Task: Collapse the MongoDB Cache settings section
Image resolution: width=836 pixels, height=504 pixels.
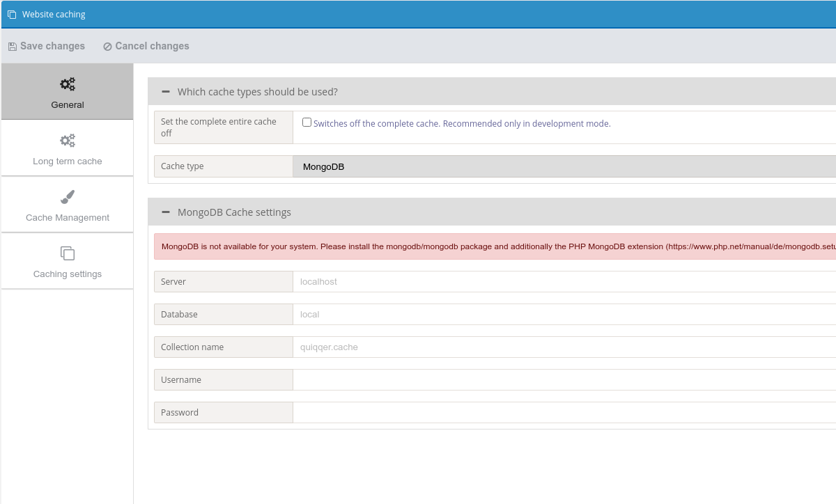Action: coord(166,212)
